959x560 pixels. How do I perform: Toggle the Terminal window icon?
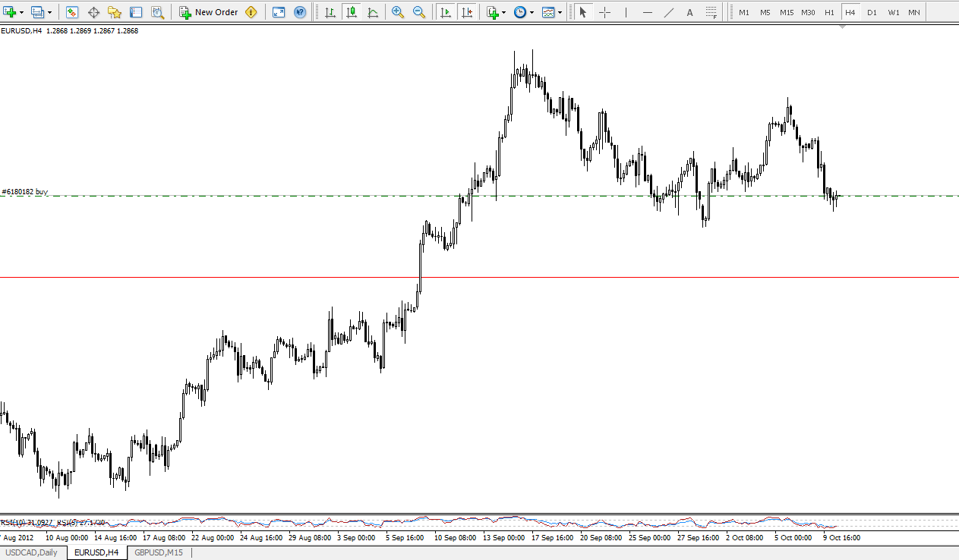(x=136, y=12)
